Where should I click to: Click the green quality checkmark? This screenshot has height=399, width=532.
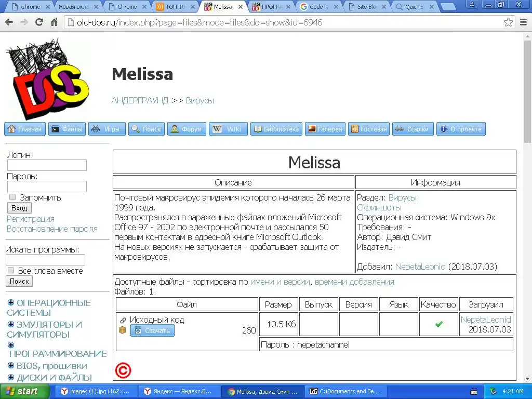pyautogui.click(x=438, y=324)
